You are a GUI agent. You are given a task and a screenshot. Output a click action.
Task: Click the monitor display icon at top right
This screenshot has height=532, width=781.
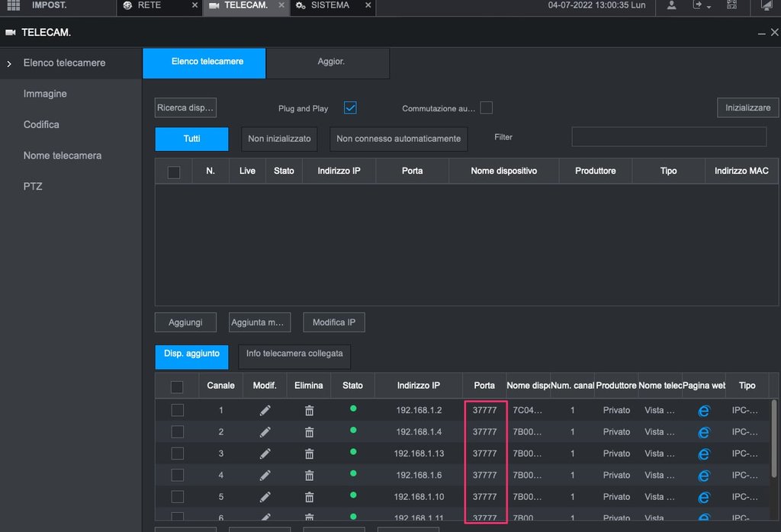point(766,6)
